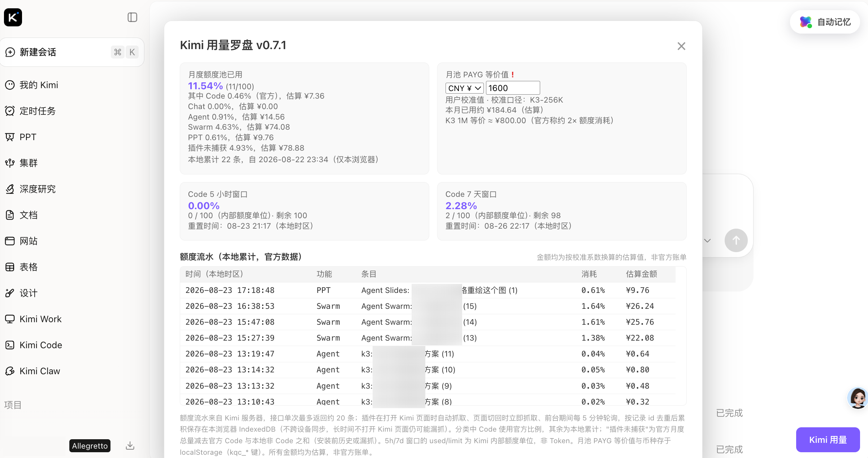Click the PAYG amount field showing 1600
This screenshot has height=458, width=868.
(x=513, y=88)
